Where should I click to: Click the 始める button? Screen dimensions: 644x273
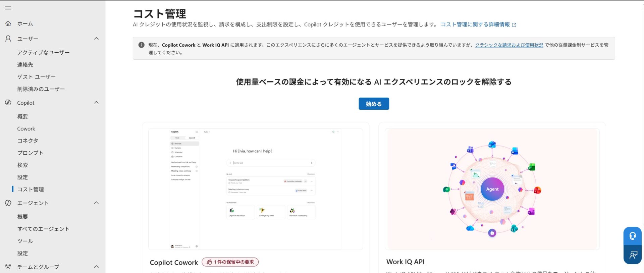[374, 104]
